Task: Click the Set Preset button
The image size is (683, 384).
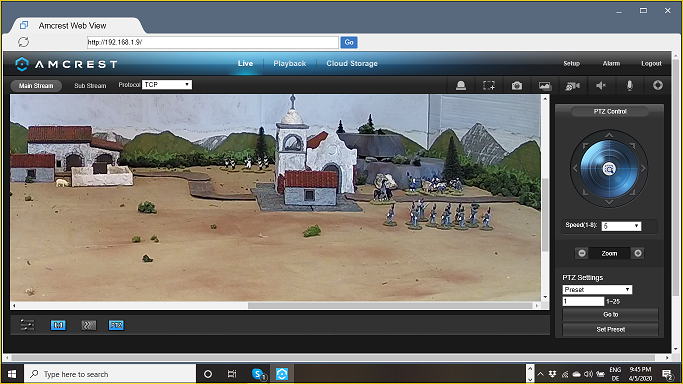Action: pos(610,330)
